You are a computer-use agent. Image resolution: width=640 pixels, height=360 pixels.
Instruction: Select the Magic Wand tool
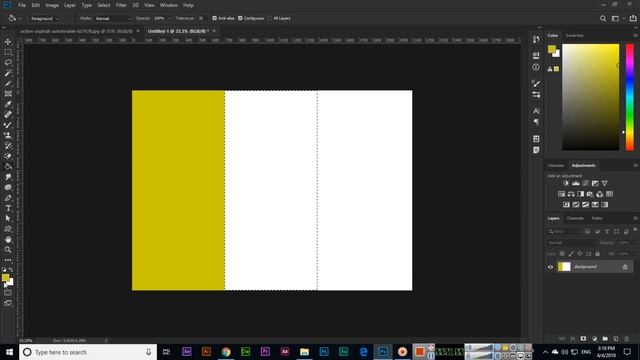point(8,73)
